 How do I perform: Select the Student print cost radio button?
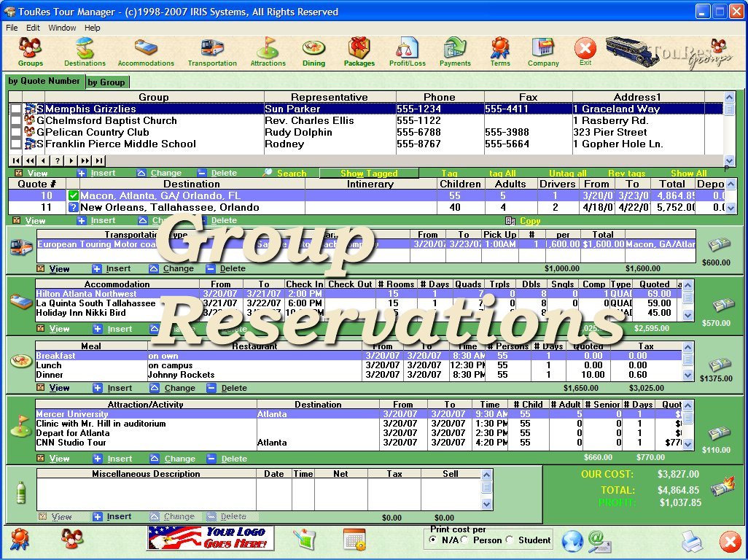(x=510, y=540)
